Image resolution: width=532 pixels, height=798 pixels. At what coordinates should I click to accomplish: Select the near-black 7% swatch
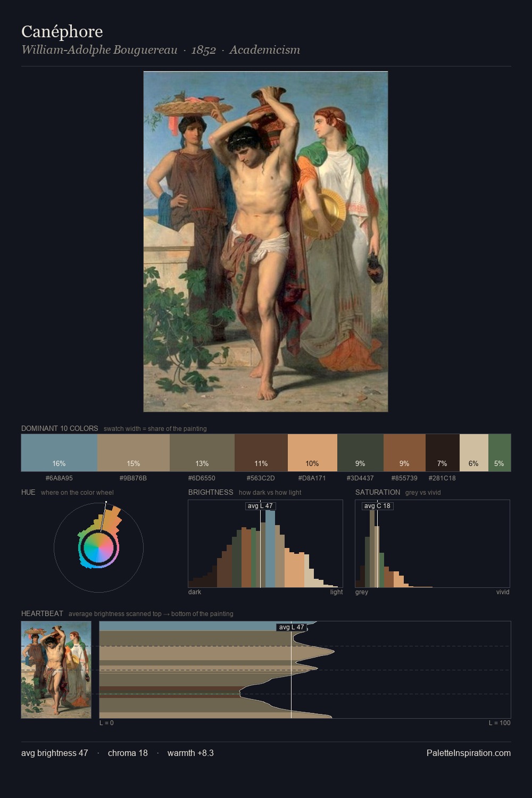coord(443,453)
